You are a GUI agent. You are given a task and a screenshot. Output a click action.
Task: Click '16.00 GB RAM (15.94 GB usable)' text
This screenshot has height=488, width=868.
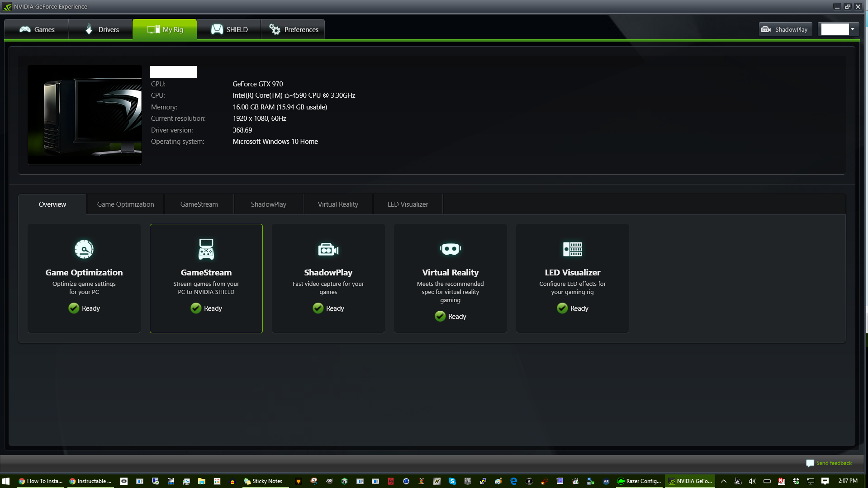[x=280, y=107]
